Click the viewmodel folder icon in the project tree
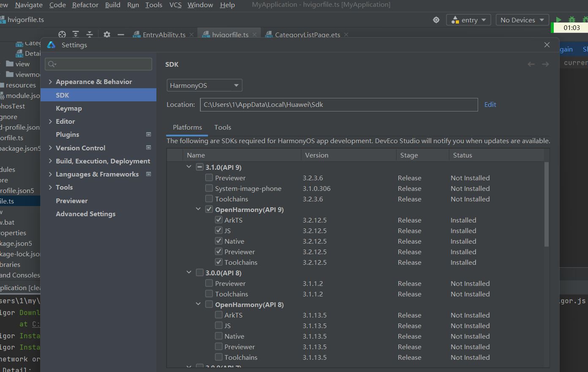The image size is (588, 372). [x=10, y=74]
